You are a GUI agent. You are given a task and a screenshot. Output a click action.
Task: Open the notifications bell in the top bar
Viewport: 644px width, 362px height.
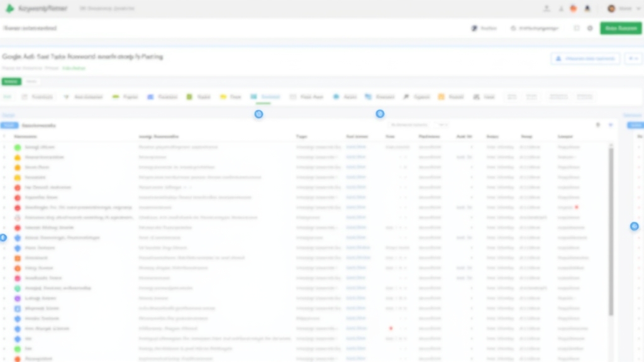tap(587, 9)
